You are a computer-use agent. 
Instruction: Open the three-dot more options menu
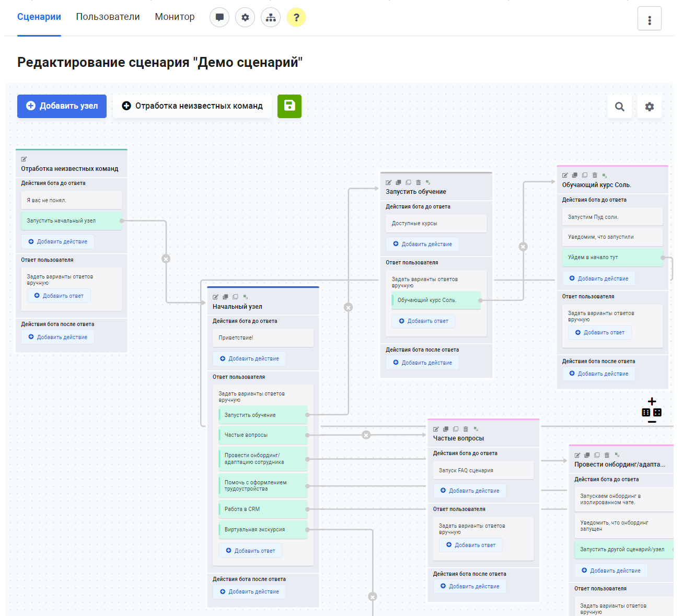[649, 19]
